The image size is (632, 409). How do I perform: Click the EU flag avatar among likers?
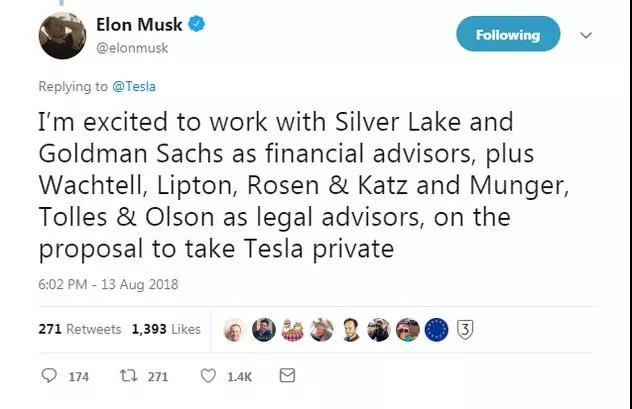437,329
